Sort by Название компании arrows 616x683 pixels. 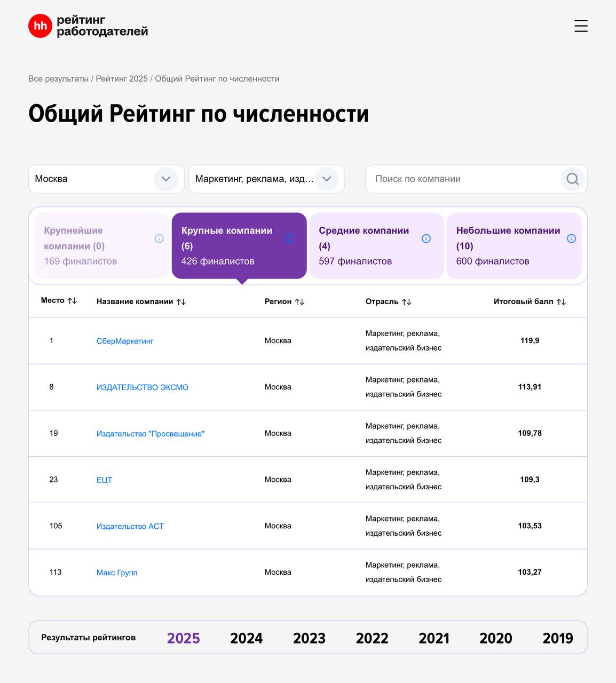(x=181, y=302)
